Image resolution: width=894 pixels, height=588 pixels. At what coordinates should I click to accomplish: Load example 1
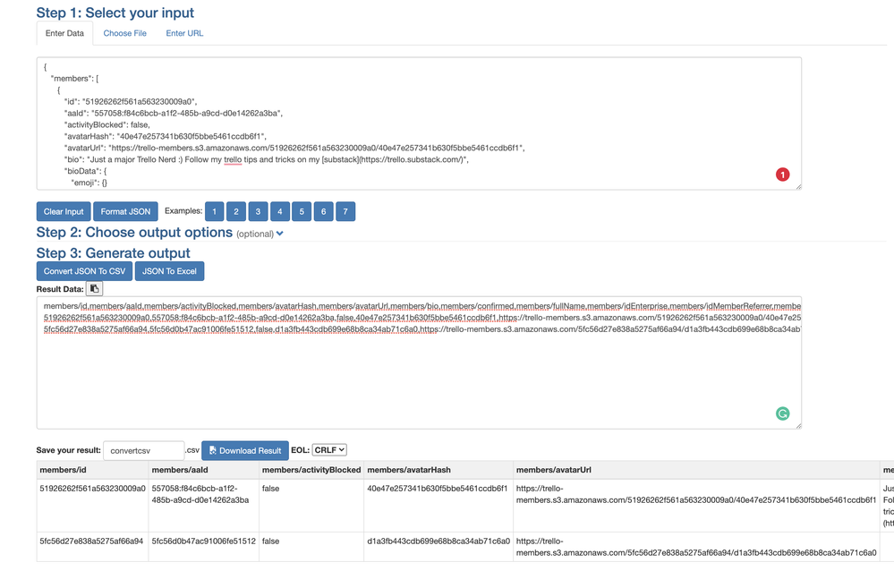coord(215,211)
